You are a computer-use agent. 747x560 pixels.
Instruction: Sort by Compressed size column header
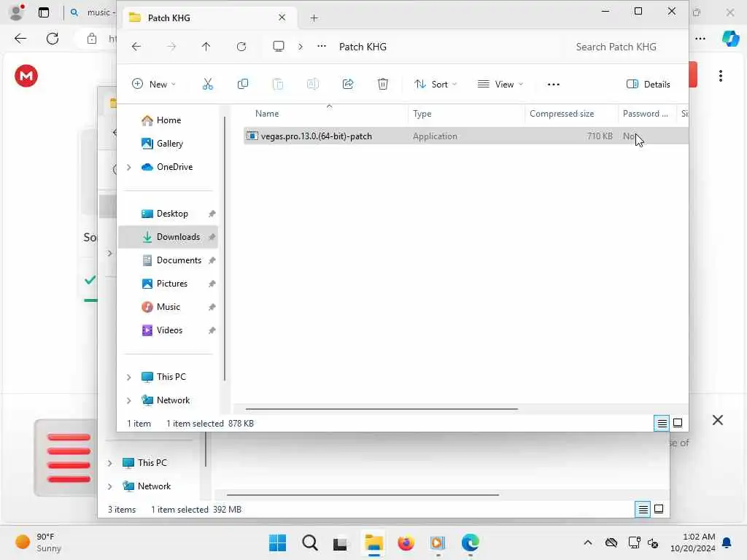(x=572, y=114)
